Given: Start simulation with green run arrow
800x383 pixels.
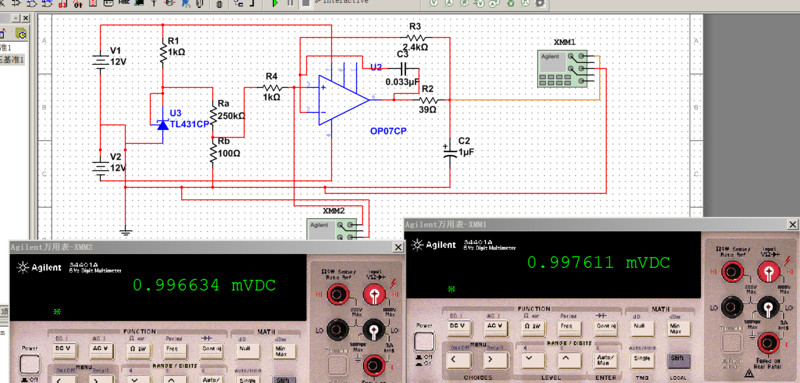Looking at the screenshot, I should pos(274,3).
